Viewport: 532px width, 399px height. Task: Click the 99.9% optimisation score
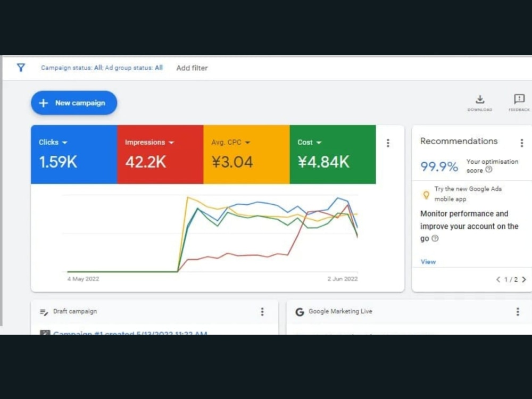tap(439, 167)
